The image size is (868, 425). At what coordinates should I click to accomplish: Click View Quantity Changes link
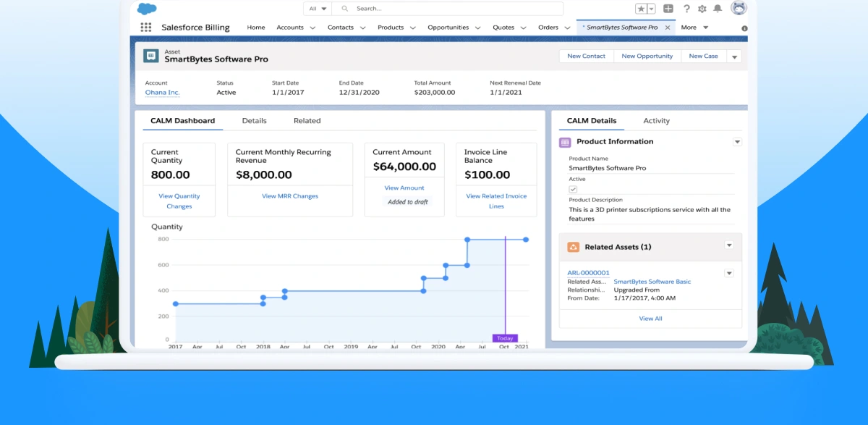click(179, 201)
